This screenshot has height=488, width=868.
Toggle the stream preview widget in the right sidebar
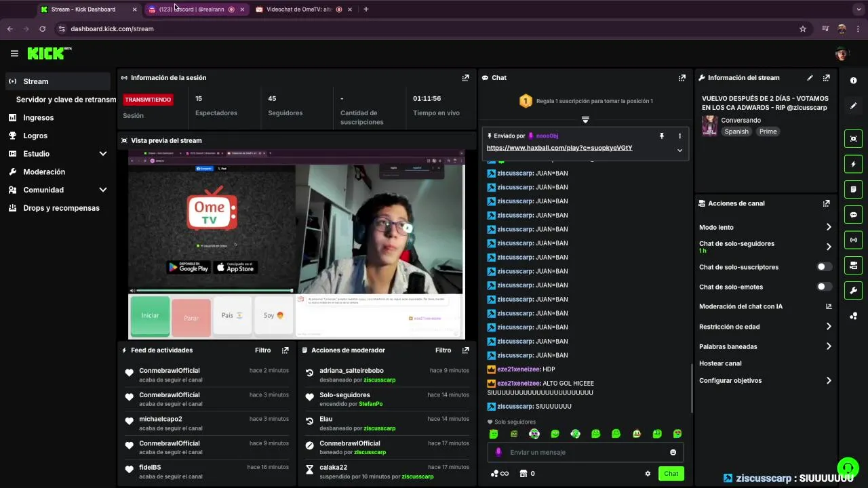tap(853, 138)
